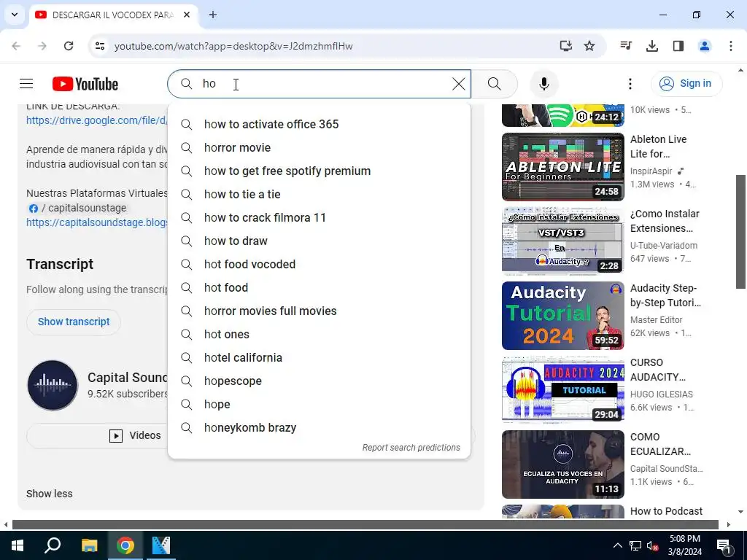Open Chrome downloads
Image resolution: width=747 pixels, height=560 pixels.
[652, 46]
